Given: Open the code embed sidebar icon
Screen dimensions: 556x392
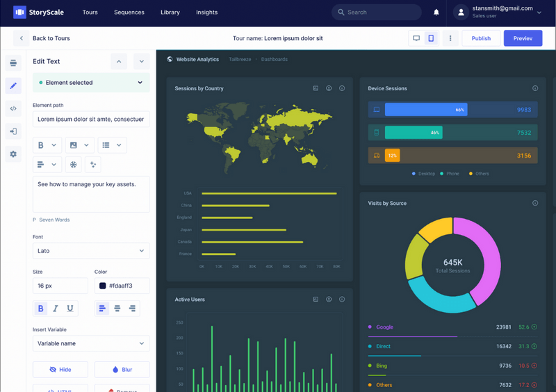Looking at the screenshot, I should (x=13, y=108).
